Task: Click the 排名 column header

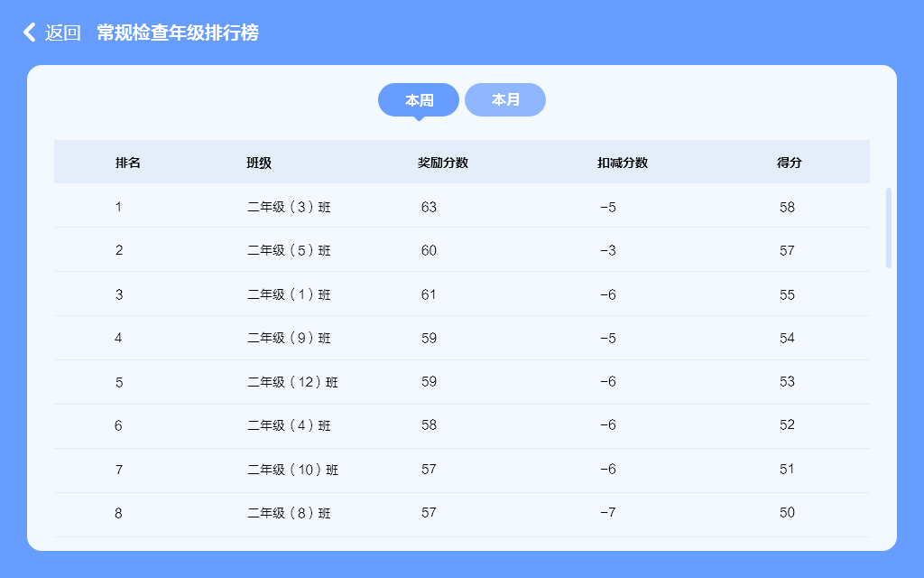Action: pos(128,163)
